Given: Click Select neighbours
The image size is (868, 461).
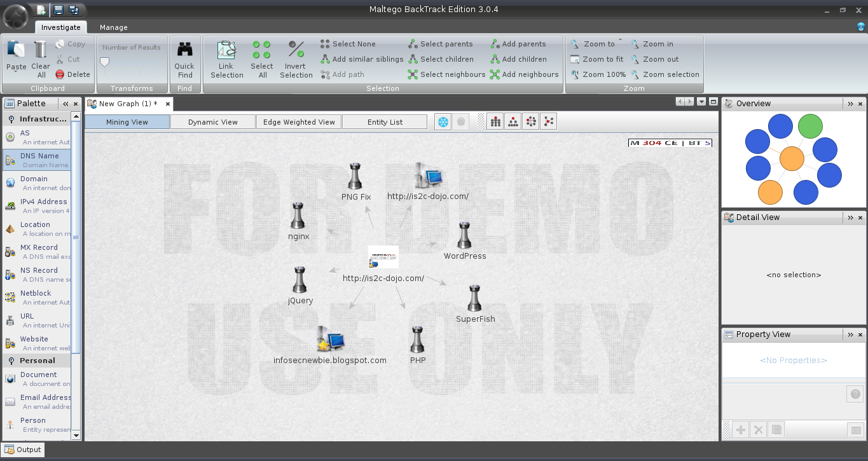Looking at the screenshot, I should pyautogui.click(x=447, y=74).
